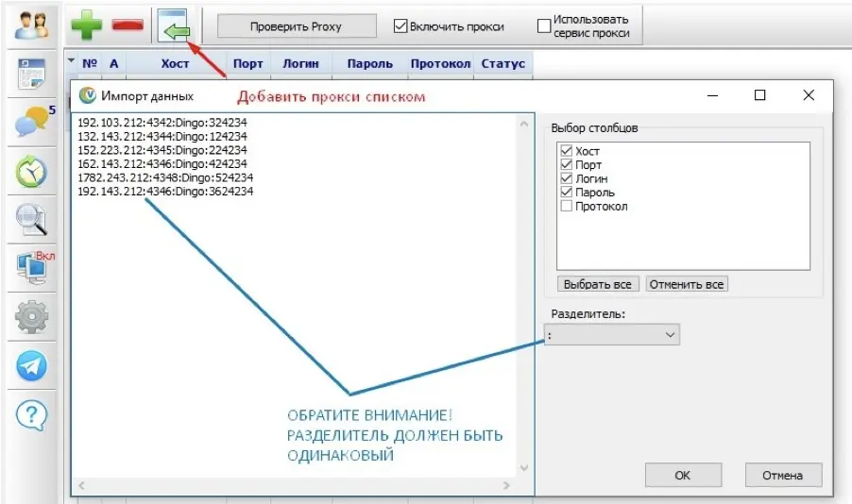Open the question mark help icon

point(32,414)
